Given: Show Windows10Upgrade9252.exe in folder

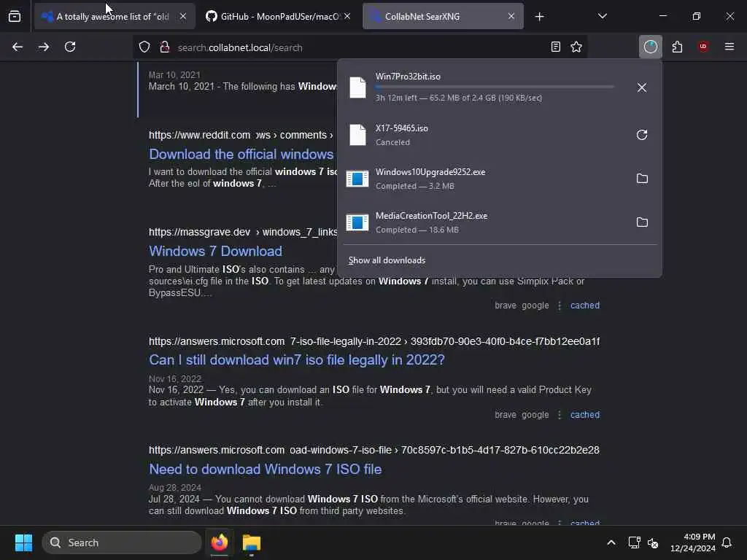Looking at the screenshot, I should [x=642, y=179].
